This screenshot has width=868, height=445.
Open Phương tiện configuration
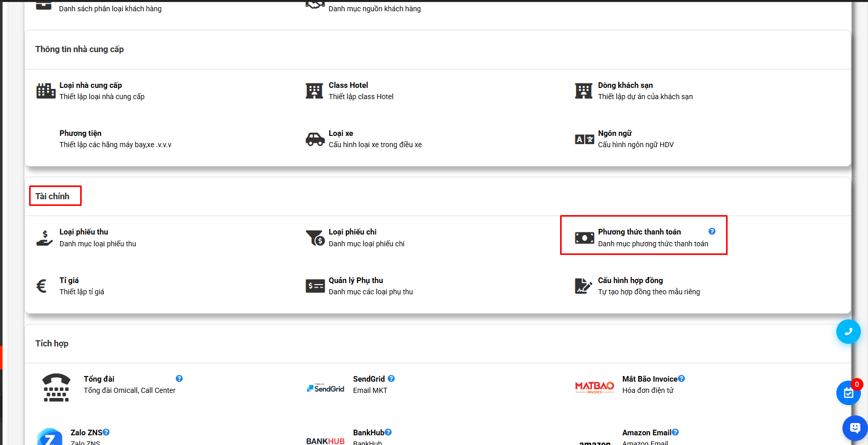(x=80, y=133)
